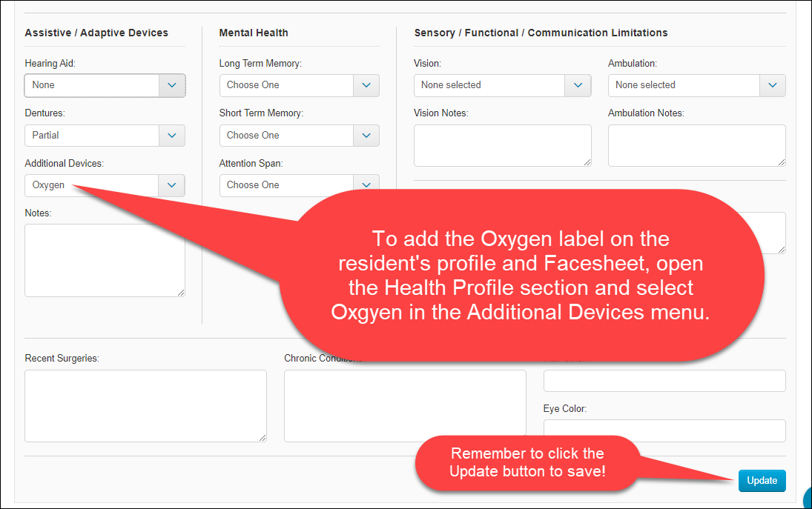Open the Vision dropdown

[502, 85]
